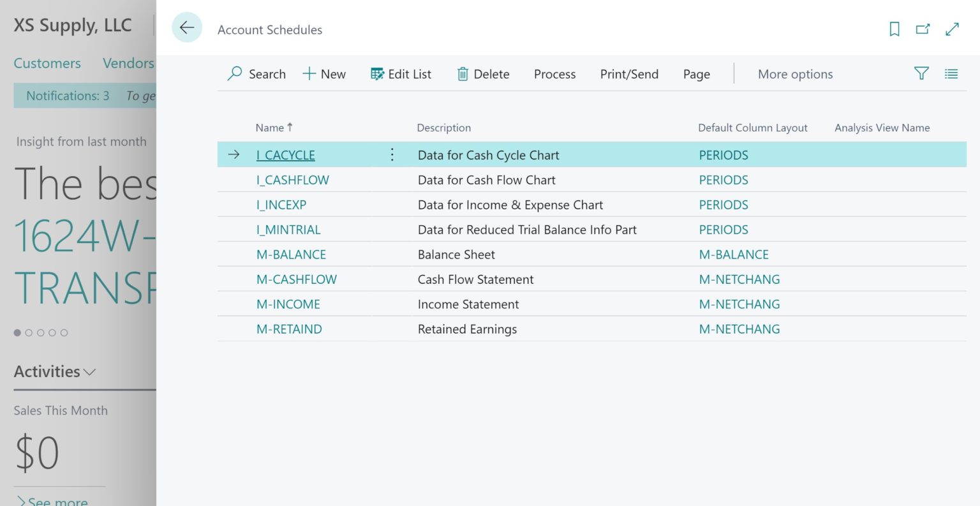Open the Page menu
This screenshot has height=506, width=980.
(x=695, y=74)
